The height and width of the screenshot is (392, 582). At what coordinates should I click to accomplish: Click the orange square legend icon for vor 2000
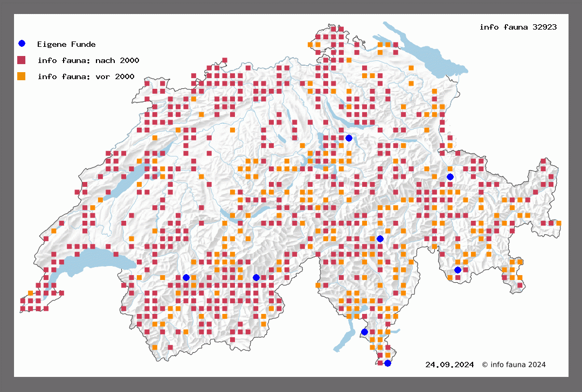coord(22,76)
